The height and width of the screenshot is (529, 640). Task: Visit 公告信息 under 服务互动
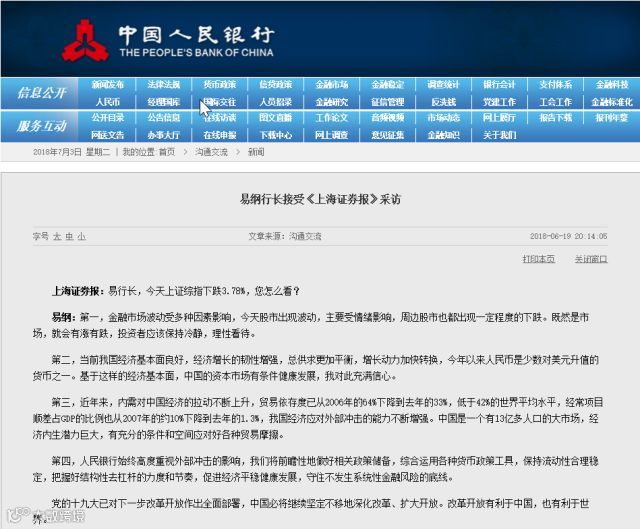[x=164, y=118]
